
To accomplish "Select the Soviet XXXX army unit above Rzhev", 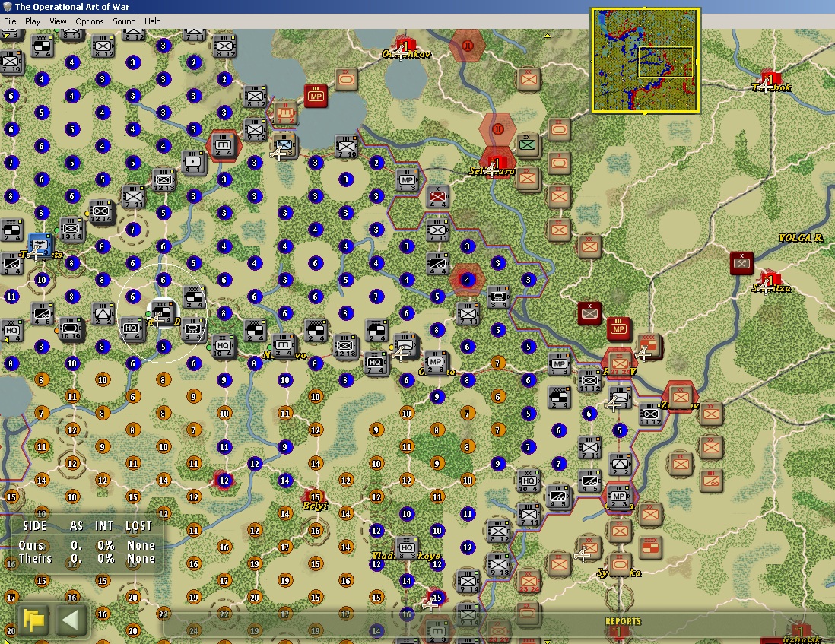I will click(x=649, y=345).
